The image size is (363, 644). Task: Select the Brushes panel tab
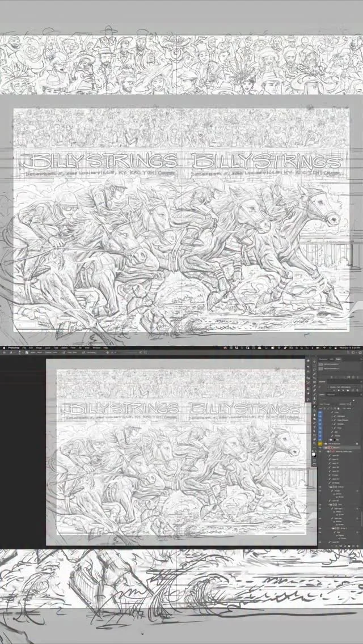pyautogui.click(x=322, y=382)
